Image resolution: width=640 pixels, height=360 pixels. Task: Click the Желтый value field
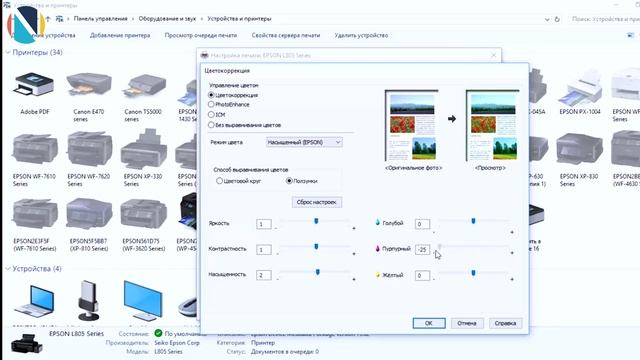coord(422,276)
